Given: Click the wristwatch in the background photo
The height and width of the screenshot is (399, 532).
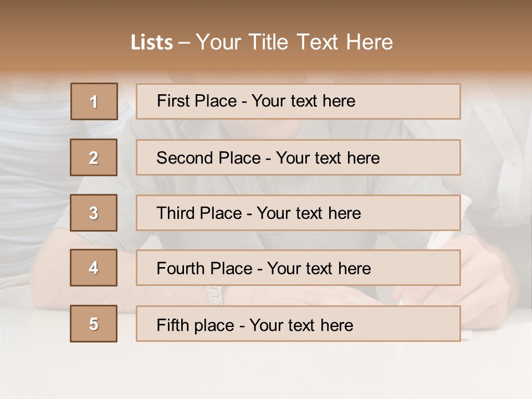Looking at the screenshot, I should [214, 295].
